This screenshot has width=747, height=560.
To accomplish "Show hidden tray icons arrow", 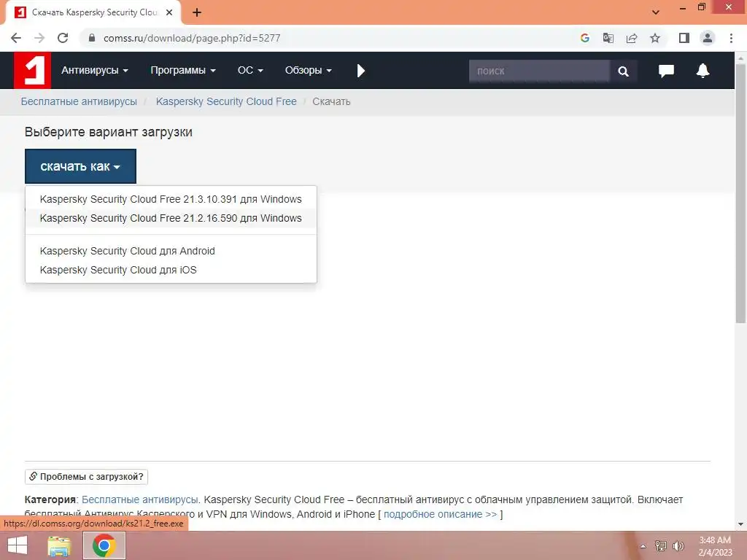I will [x=643, y=546].
